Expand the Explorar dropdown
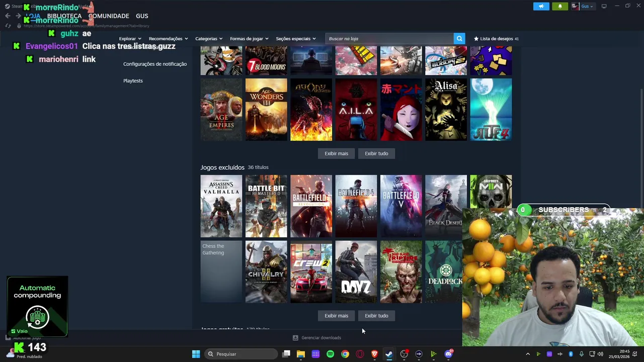Screen dimensions: 644x362 (130, 39)
